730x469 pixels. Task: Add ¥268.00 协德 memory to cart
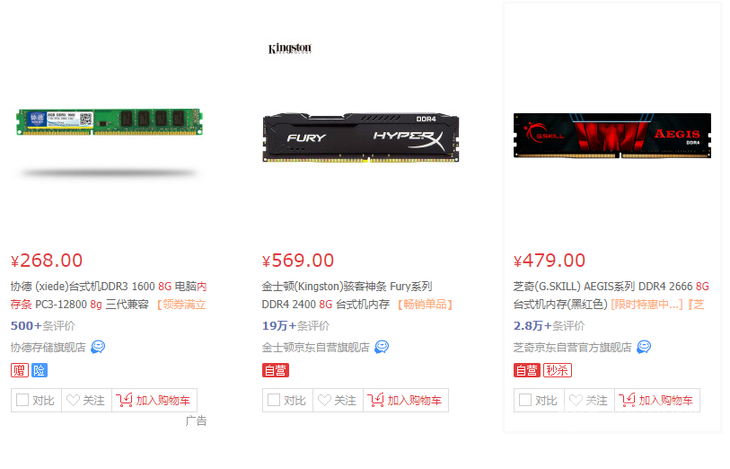(x=154, y=401)
